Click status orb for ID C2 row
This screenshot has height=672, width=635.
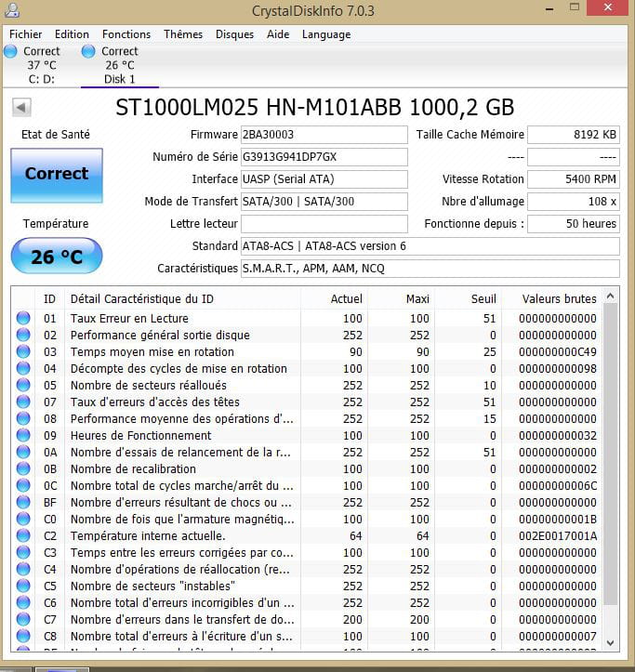click(23, 535)
